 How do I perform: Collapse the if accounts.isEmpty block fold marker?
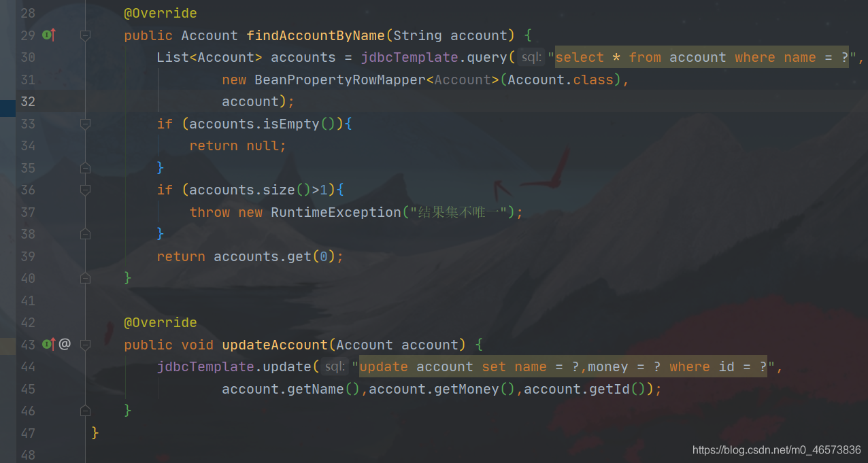85,124
